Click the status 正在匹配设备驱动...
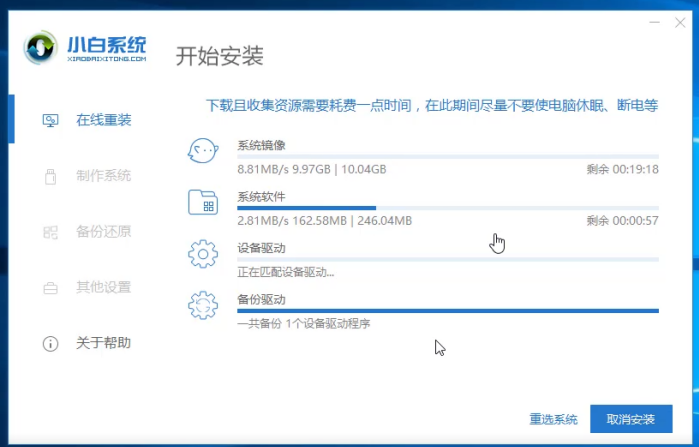699x447 pixels. (286, 272)
